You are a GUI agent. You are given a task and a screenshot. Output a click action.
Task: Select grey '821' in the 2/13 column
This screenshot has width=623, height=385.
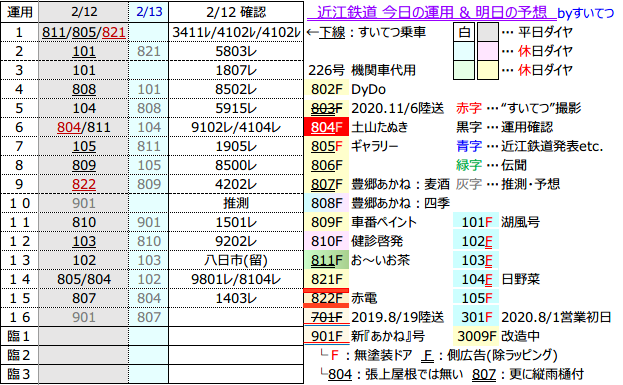pos(149,51)
